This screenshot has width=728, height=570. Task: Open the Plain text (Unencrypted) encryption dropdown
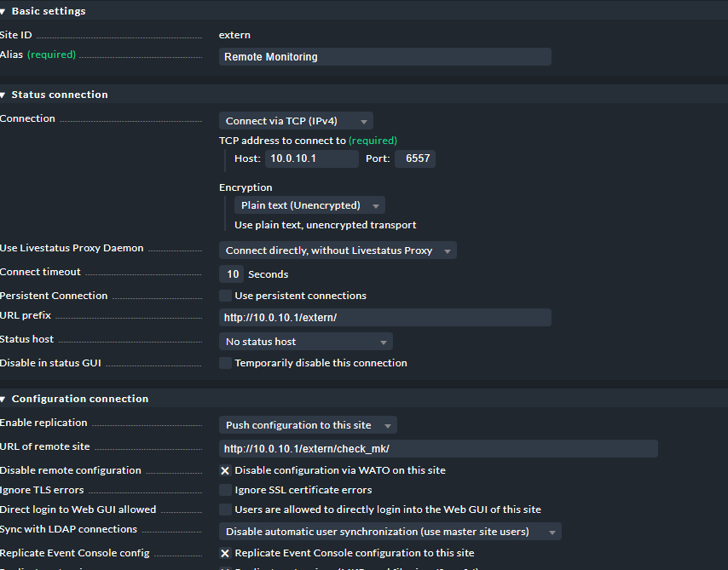coord(309,205)
